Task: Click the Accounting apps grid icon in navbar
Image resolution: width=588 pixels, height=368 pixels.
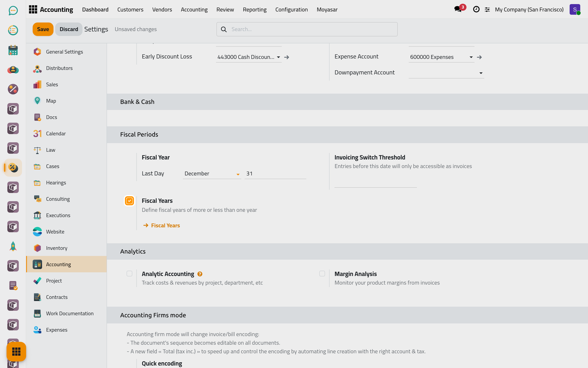Action: tap(33, 10)
